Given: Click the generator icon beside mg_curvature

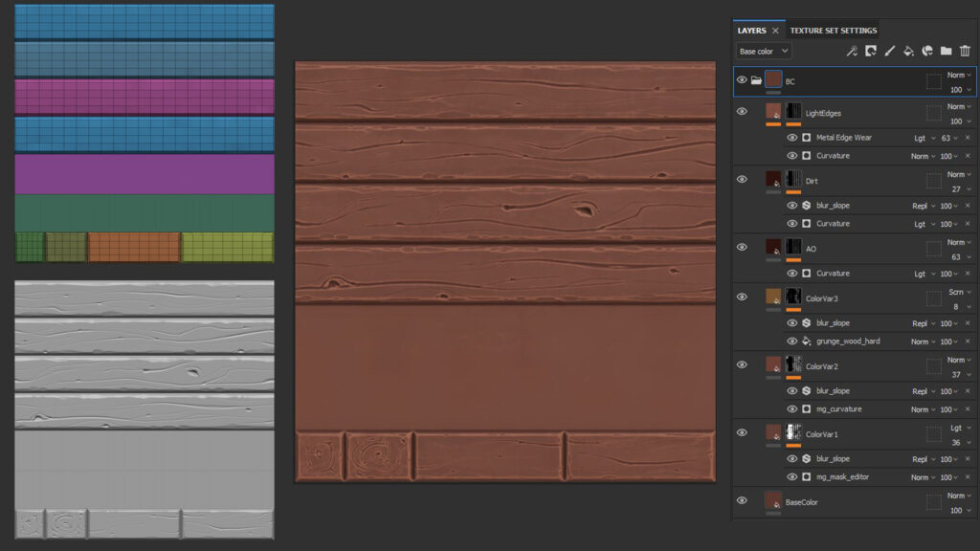Looking at the screenshot, I should click(x=806, y=409).
